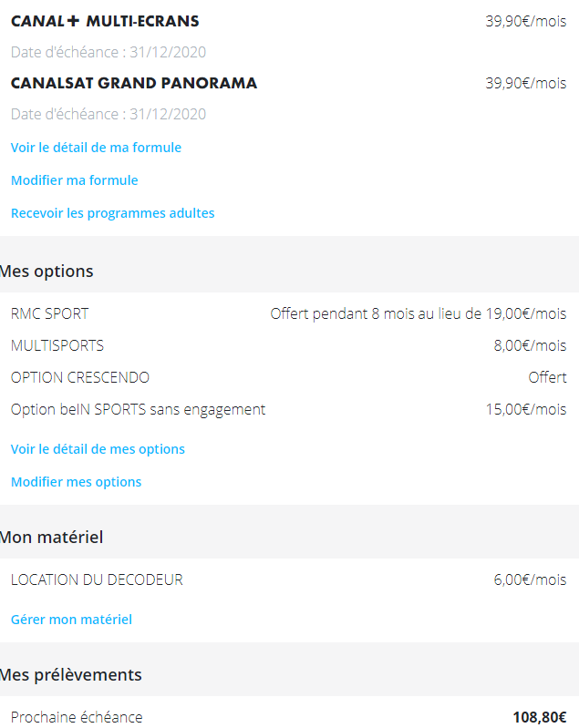The width and height of the screenshot is (579, 728).
Task: Open 'Gérer mon matériel' link
Action: 71,620
